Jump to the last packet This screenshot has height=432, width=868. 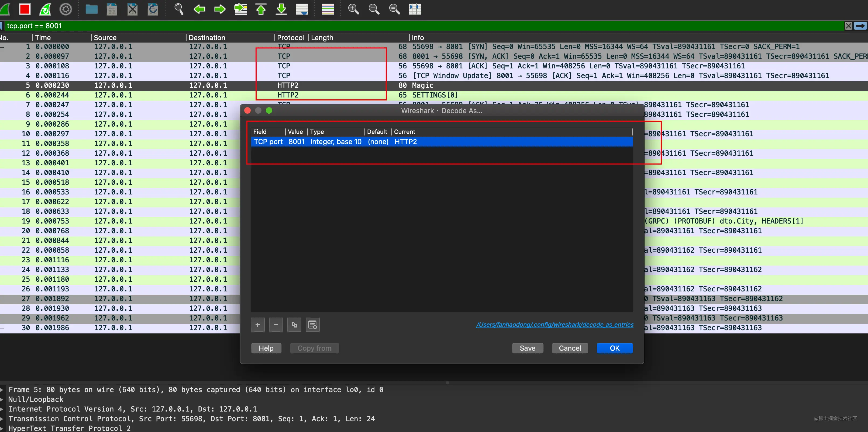[x=281, y=9]
